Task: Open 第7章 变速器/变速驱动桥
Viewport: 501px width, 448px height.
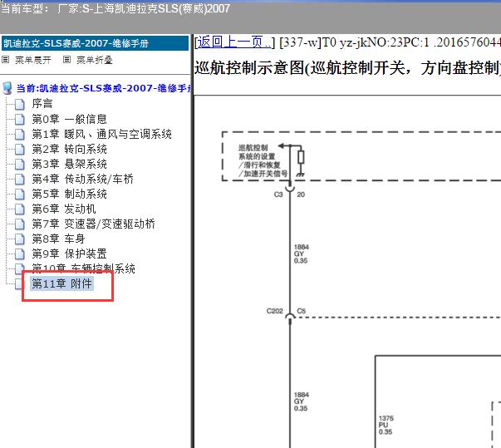Action: click(93, 224)
